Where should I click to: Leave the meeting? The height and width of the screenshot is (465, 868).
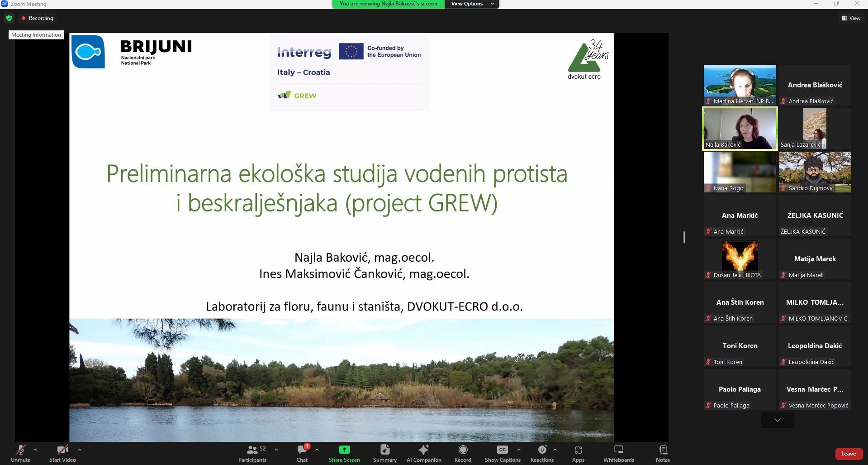click(849, 454)
